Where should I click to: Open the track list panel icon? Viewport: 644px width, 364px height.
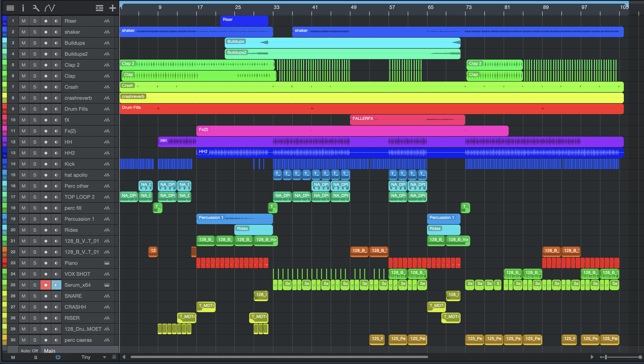10,8
